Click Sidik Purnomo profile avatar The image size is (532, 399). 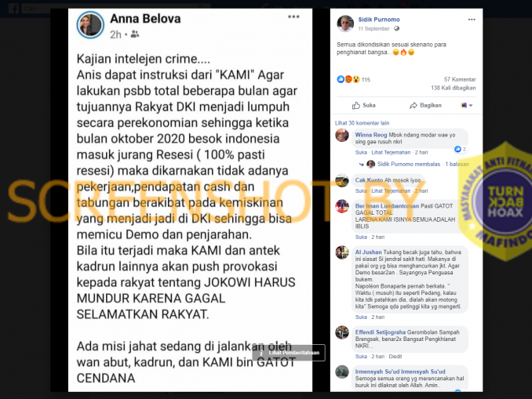(x=345, y=24)
